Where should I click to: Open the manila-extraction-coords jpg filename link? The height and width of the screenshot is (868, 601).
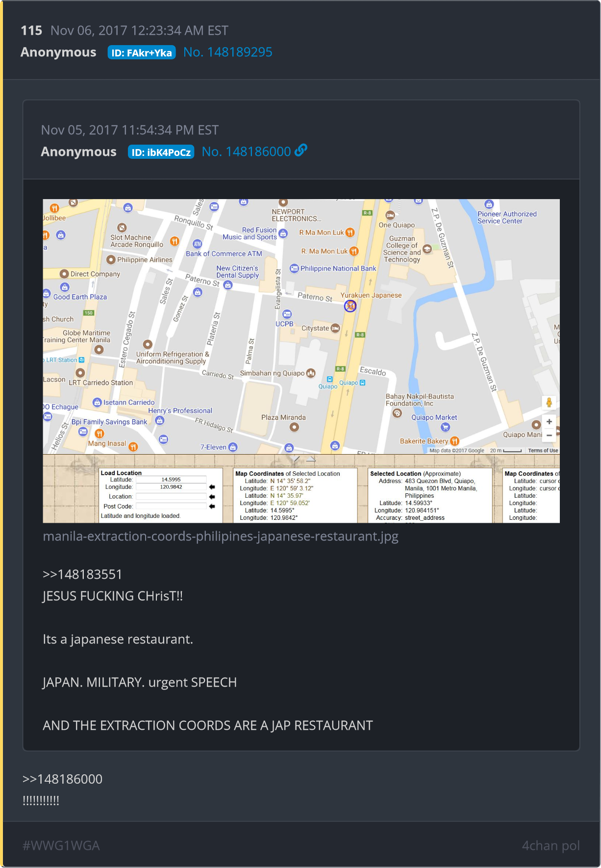221,536
